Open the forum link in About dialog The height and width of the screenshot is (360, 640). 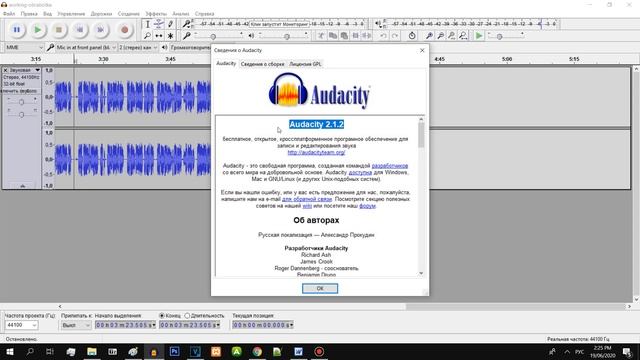coord(367,206)
